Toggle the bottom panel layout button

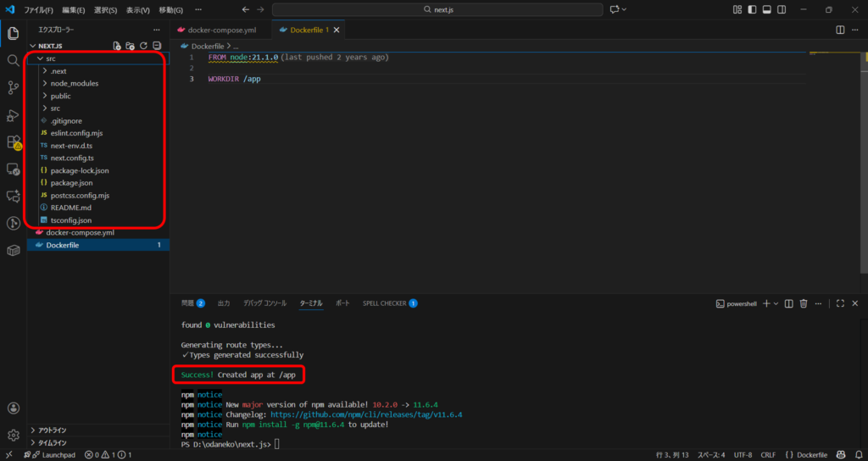[x=766, y=9]
